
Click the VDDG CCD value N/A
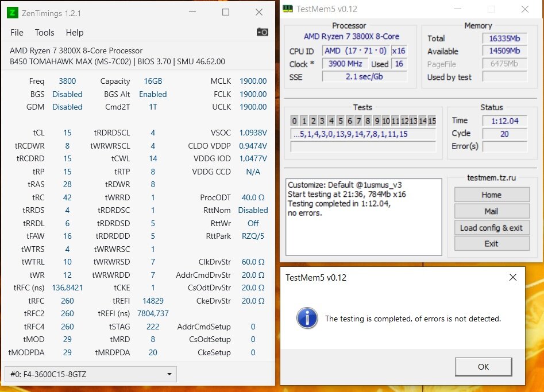[253, 172]
